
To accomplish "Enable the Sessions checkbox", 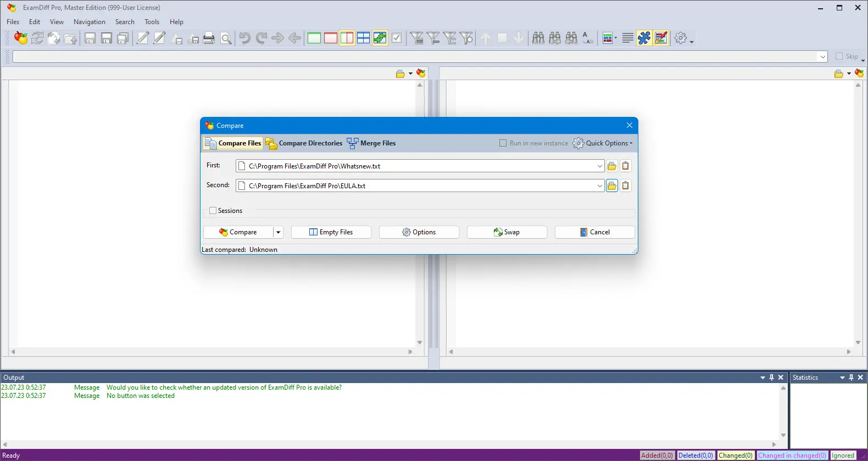I will coord(213,211).
